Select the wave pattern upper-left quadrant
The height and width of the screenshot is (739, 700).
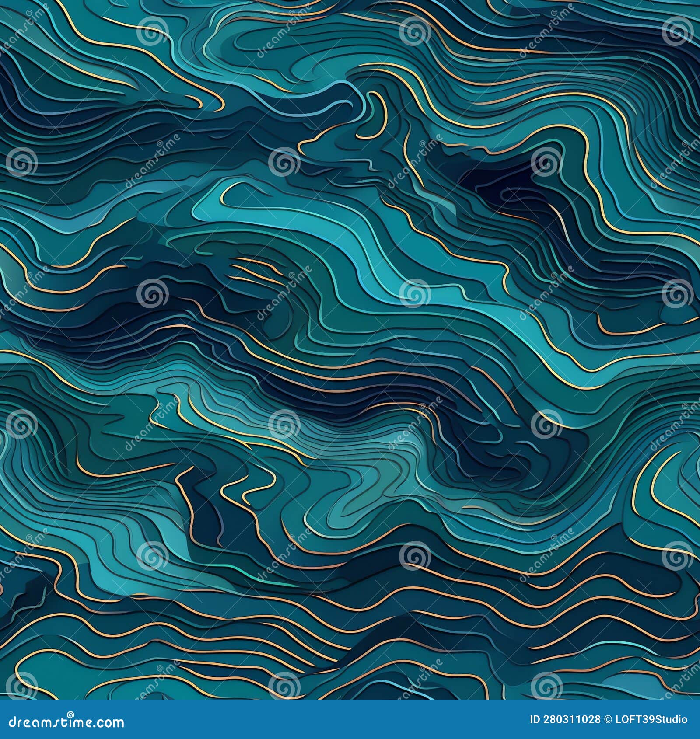click(175, 175)
